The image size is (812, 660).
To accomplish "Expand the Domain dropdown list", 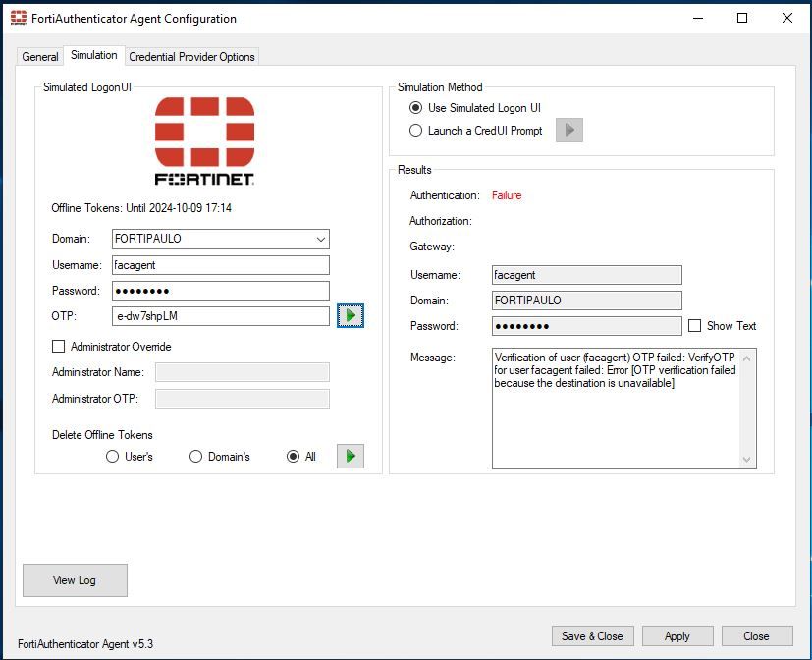I will click(x=320, y=239).
